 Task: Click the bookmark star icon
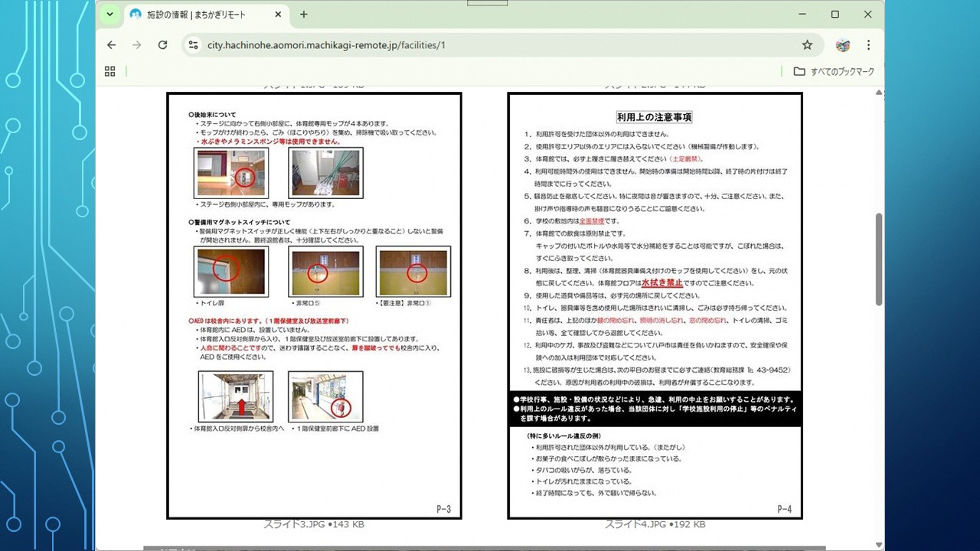click(807, 45)
